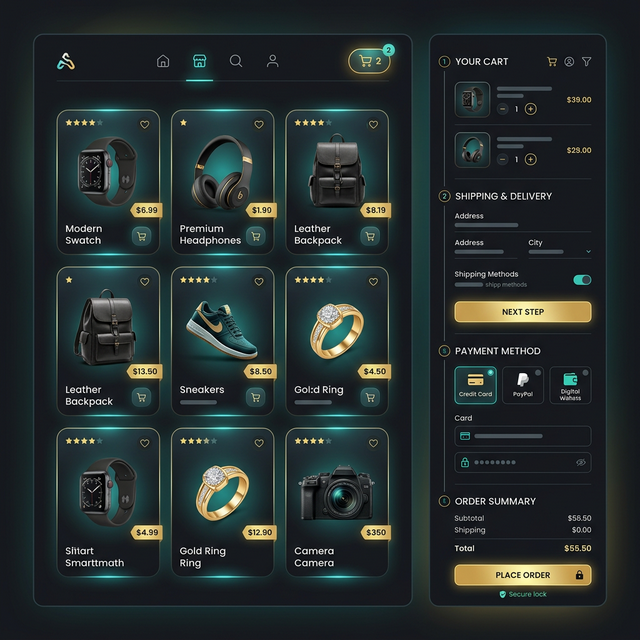Open the search icon in top navigation

coord(236,61)
